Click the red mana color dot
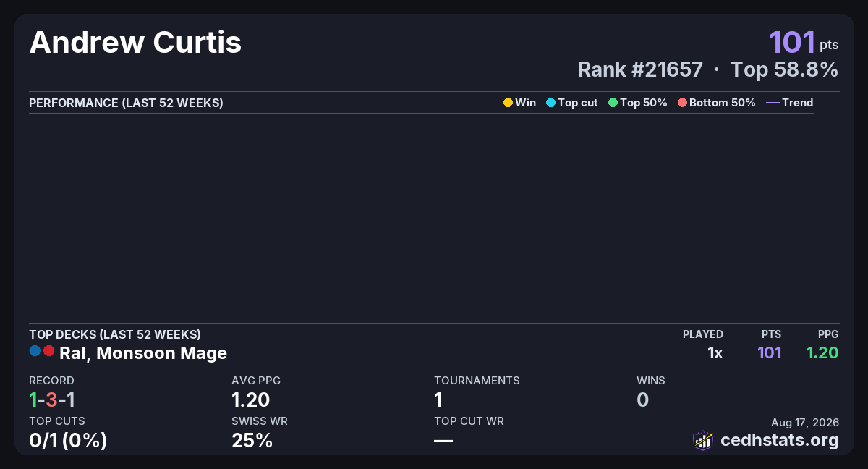The image size is (868, 469). coord(48,351)
